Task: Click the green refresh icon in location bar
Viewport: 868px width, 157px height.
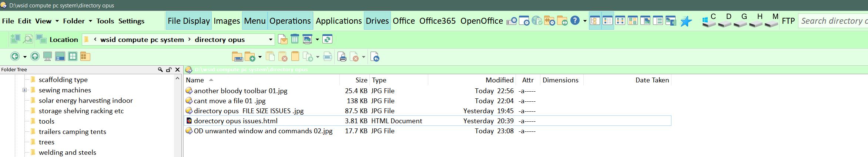Action: click(327, 39)
